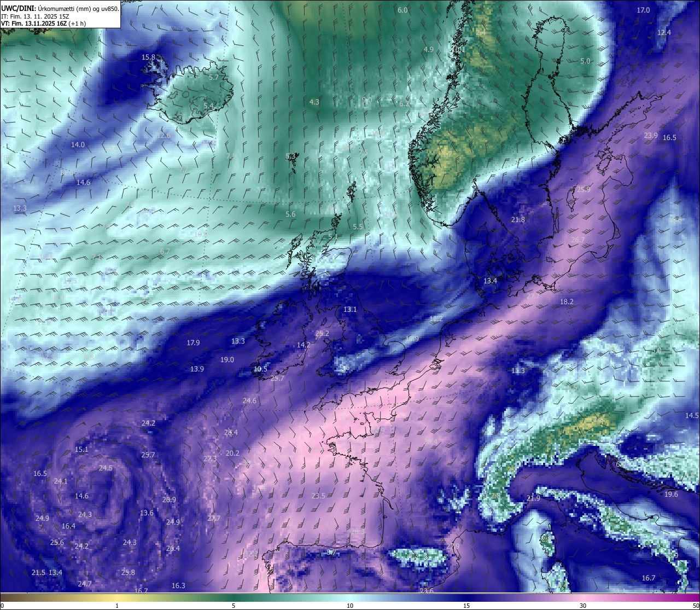Click the 13.6 value east of the cyclone
The height and width of the screenshot is (610, 700).
coord(147,513)
